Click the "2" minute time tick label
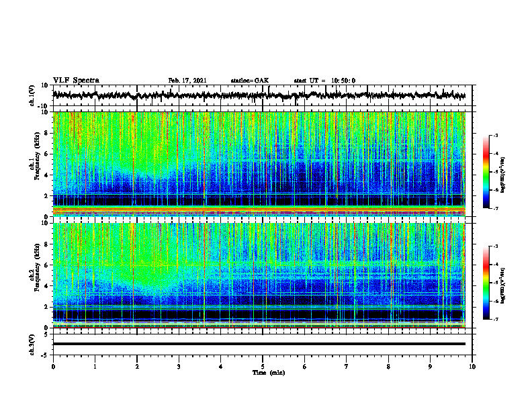The width and height of the screenshot is (532, 411). (137, 367)
